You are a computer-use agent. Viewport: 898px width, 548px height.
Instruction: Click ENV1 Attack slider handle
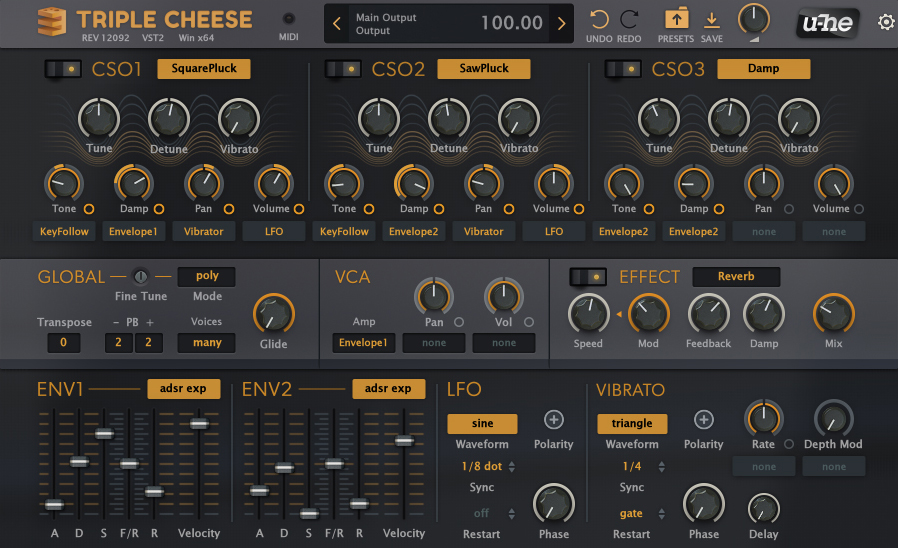[54, 504]
